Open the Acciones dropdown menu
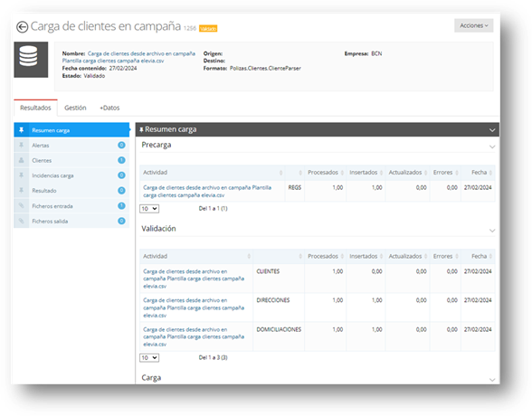Screen dimensions: 532x416 [x=474, y=25]
